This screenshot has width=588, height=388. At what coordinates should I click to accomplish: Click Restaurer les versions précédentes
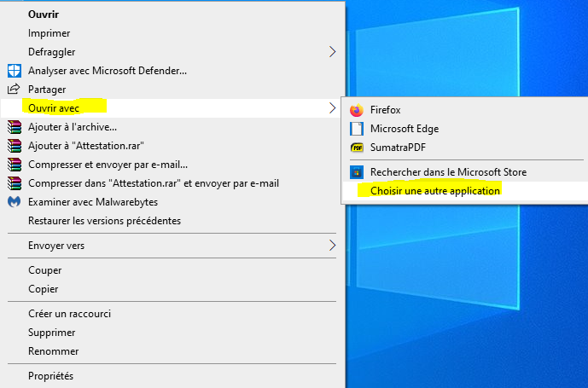click(104, 221)
